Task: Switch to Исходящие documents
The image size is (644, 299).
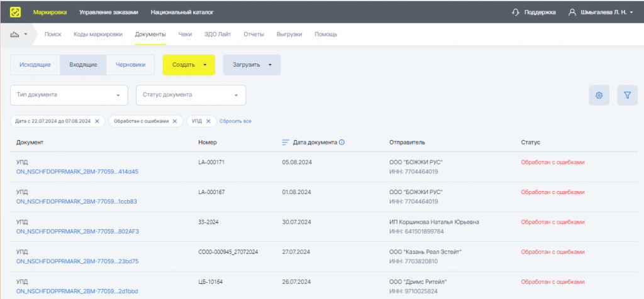Action: click(35, 65)
